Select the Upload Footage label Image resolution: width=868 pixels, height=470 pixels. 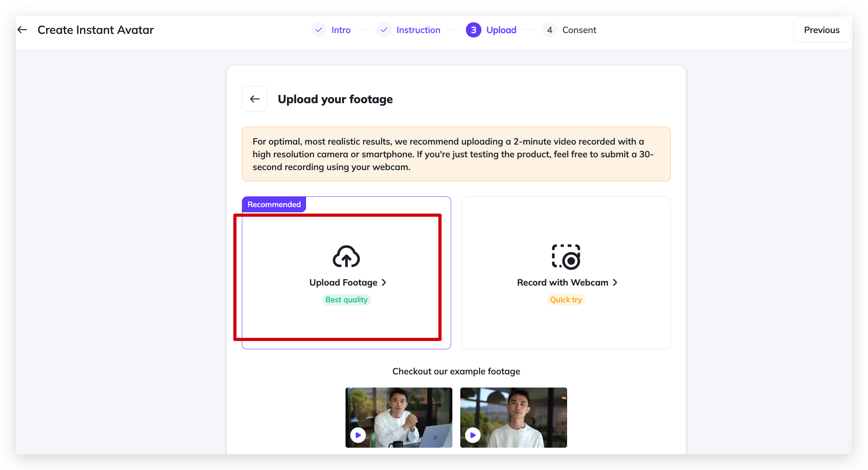343,282
